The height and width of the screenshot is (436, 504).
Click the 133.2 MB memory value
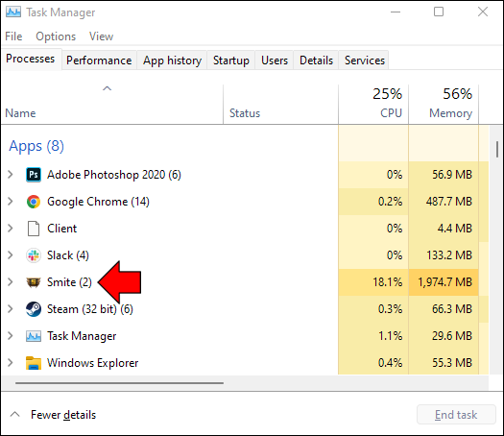pos(449,255)
